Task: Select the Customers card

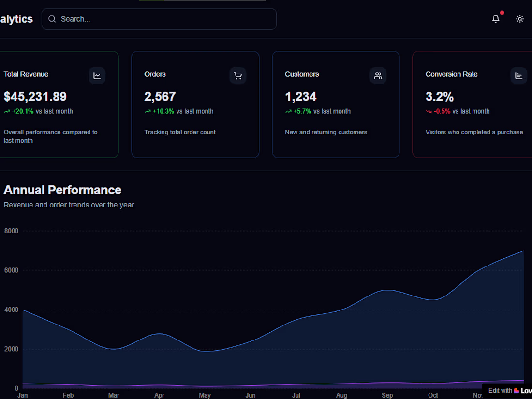Action: [x=336, y=104]
